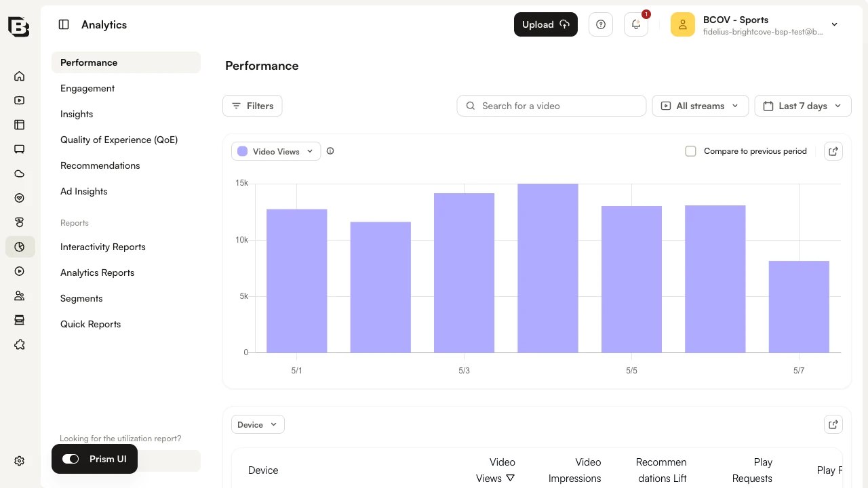Open the notifications bell icon
The image size is (868, 488).
pyautogui.click(x=636, y=24)
